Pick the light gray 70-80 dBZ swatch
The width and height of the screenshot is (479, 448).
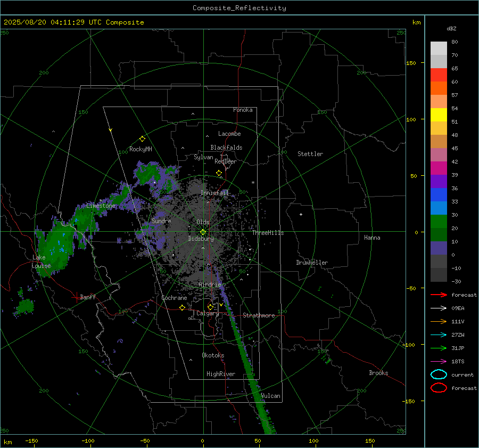(x=439, y=48)
